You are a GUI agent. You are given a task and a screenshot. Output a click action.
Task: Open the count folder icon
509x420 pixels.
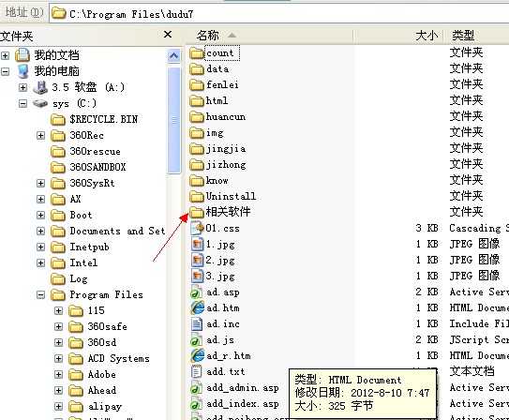(197, 52)
